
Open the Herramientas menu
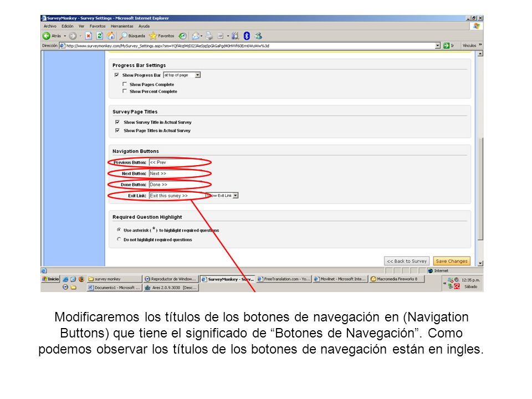click(x=122, y=26)
